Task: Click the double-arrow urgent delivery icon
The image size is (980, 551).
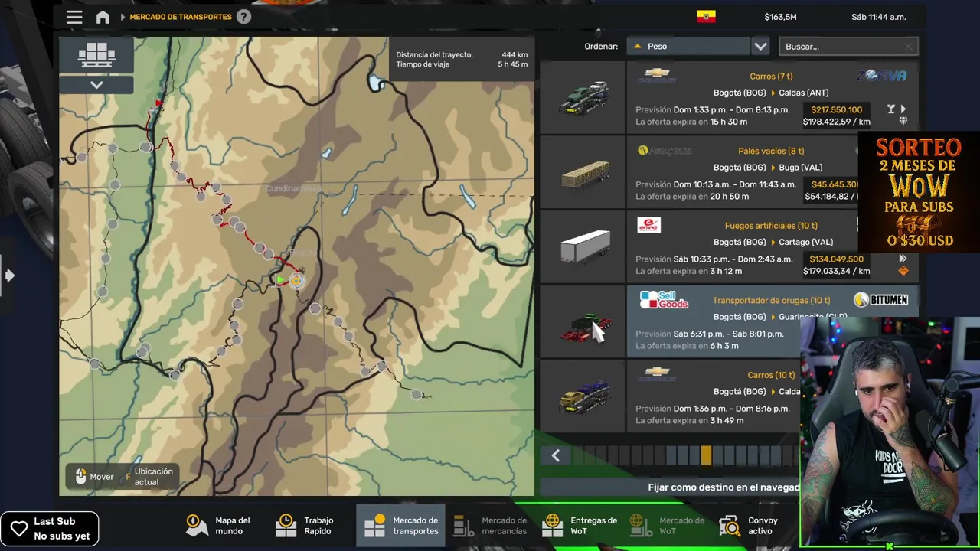Action: click(x=903, y=259)
